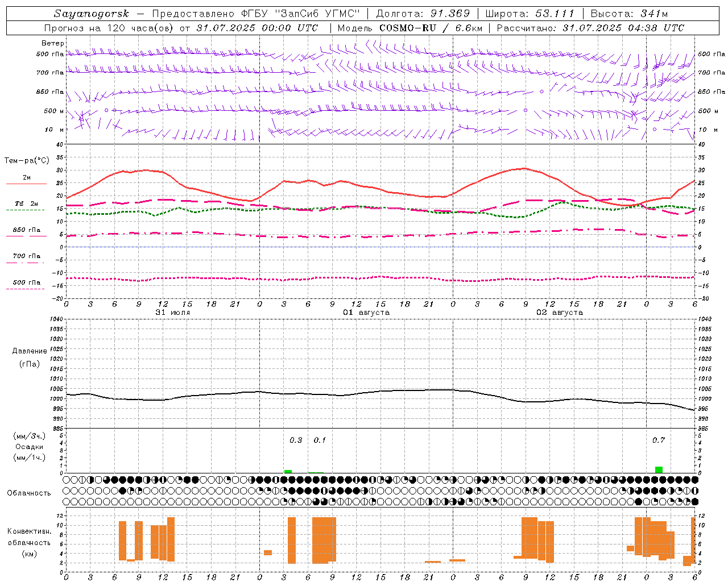Click the 'Модель COSMO-RU / 6.6км' label
The height and width of the screenshot is (582, 728).
point(409,28)
